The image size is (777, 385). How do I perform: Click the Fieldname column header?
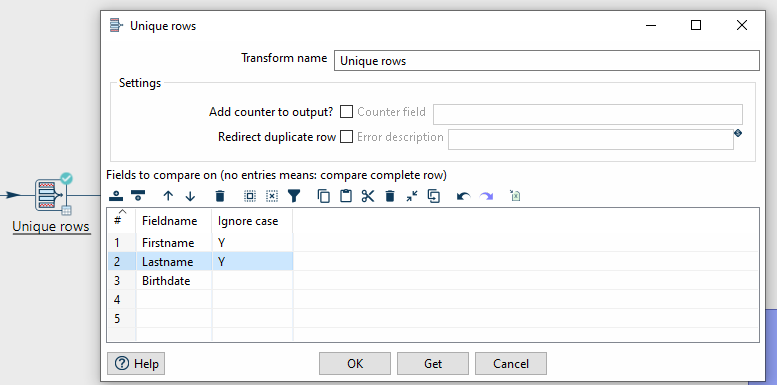coord(174,220)
